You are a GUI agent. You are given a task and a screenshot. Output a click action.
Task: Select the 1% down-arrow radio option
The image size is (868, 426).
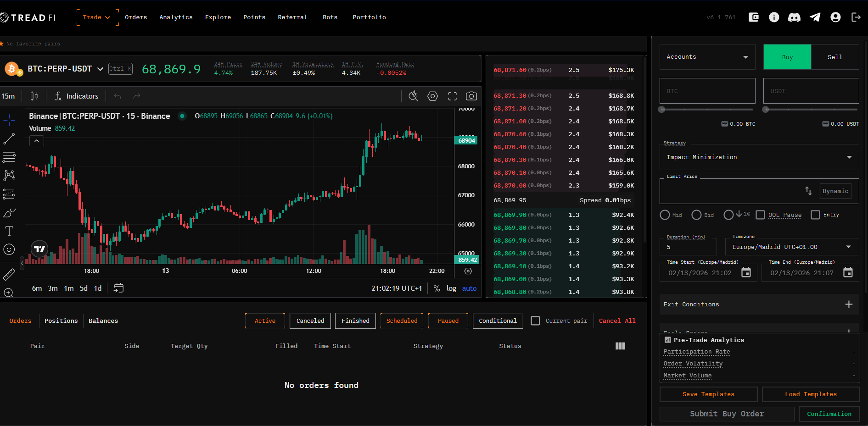point(728,215)
